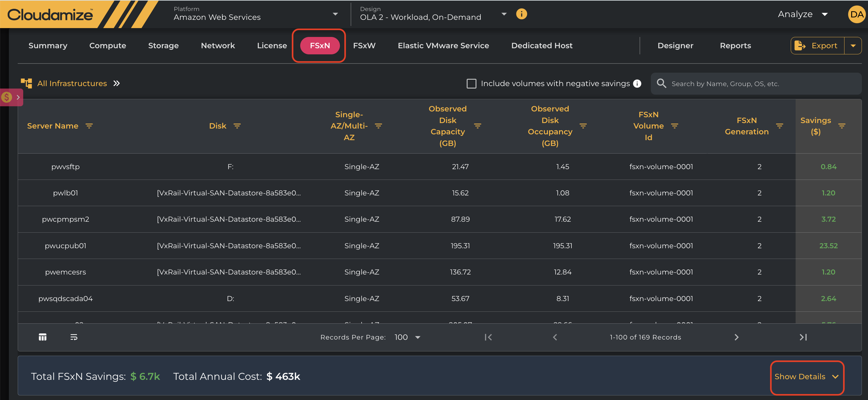Filter the FSxN Generation column

coord(779,126)
